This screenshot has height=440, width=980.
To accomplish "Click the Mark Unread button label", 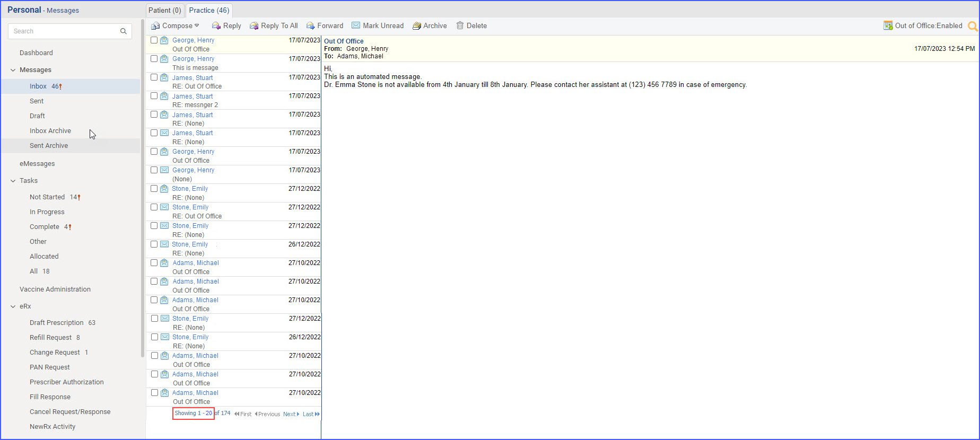I will click(x=383, y=25).
